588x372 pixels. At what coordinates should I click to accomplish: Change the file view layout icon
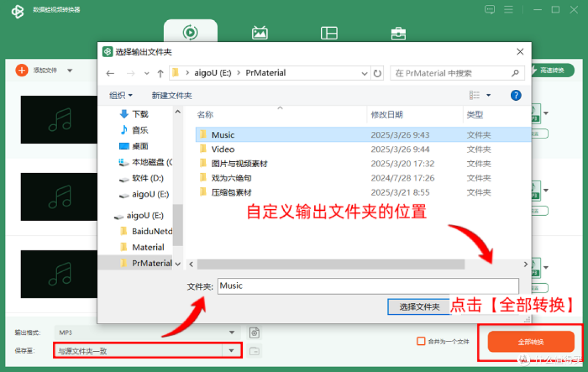pyautogui.click(x=474, y=95)
